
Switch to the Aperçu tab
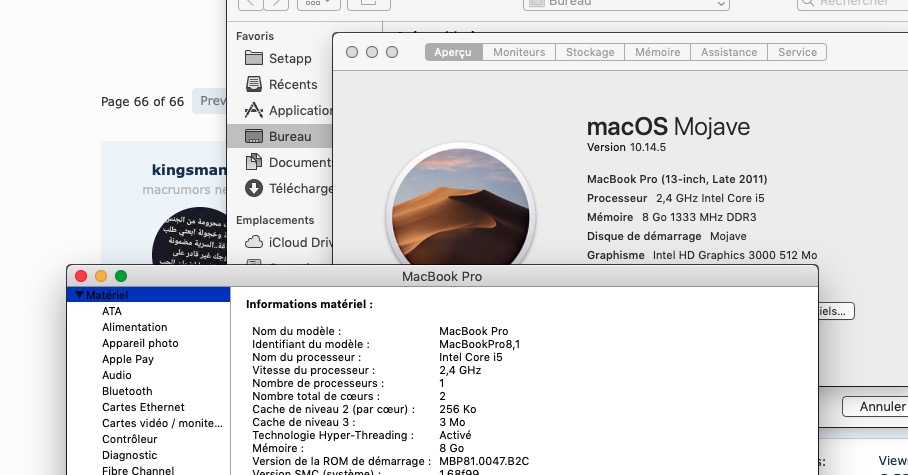tap(453, 52)
